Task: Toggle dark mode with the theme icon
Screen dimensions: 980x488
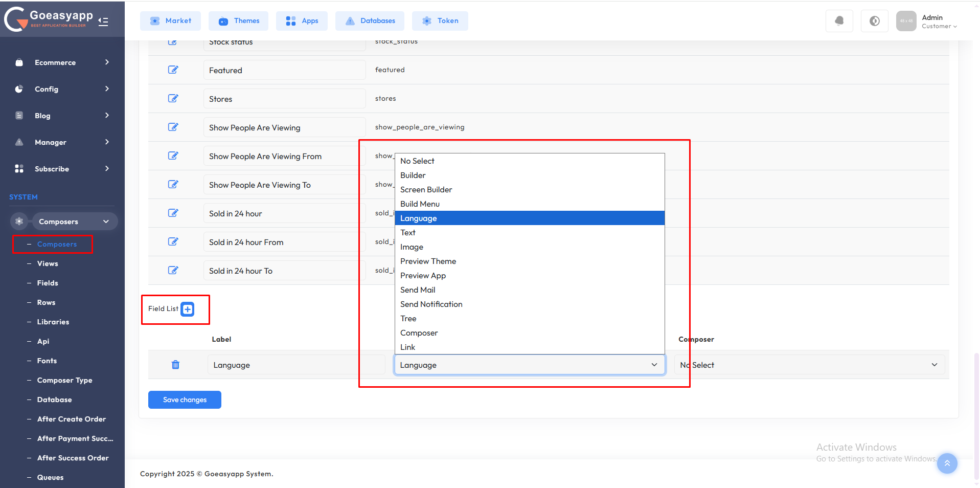Action: (x=874, y=21)
